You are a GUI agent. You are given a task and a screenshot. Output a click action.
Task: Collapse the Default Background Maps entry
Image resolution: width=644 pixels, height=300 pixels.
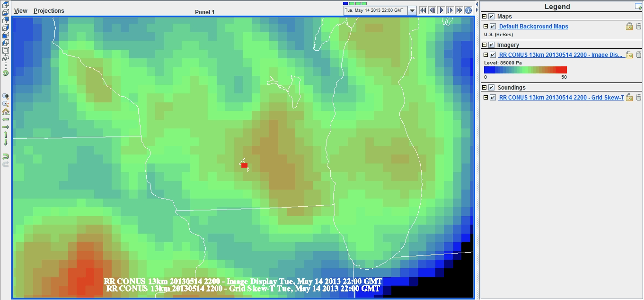pos(486,27)
